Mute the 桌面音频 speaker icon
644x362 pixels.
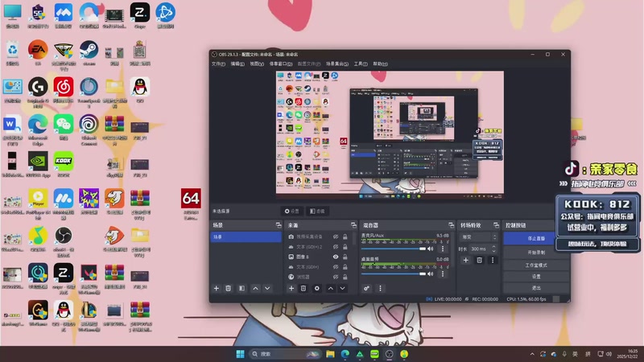click(431, 274)
